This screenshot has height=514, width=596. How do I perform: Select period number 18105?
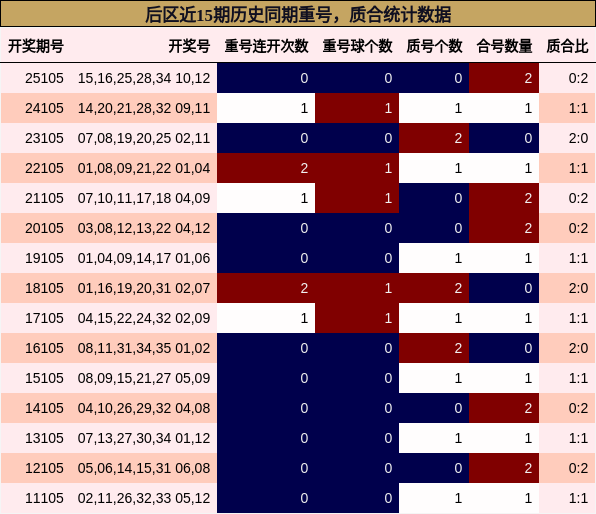[44, 289]
